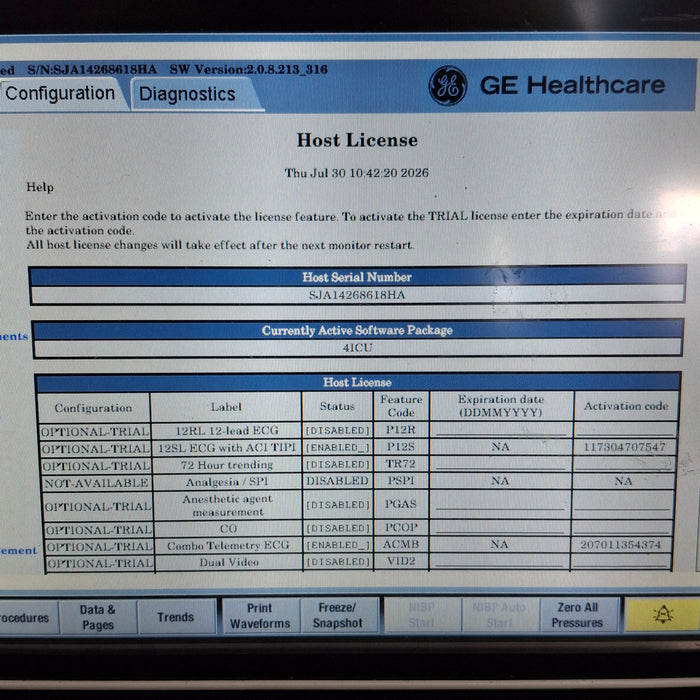The width and height of the screenshot is (700, 700).
Task: Click the Combo Telemetry ECG label
Action: tap(228, 545)
